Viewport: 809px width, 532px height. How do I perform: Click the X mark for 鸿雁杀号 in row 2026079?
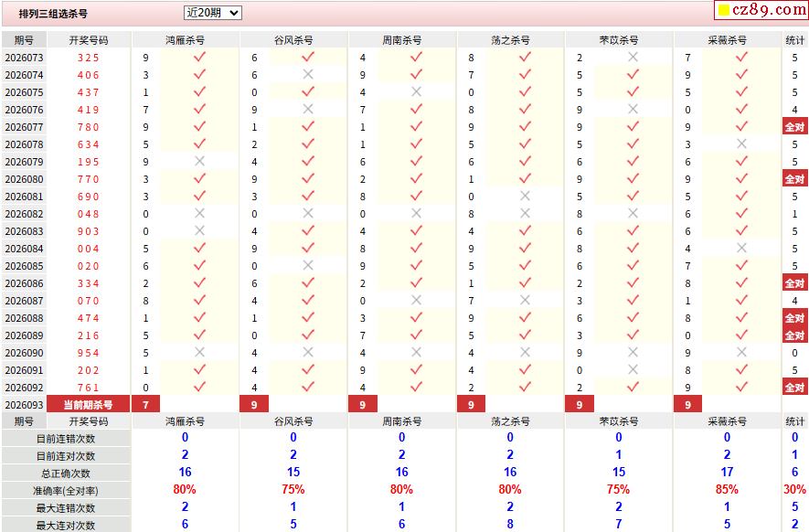pos(199,161)
